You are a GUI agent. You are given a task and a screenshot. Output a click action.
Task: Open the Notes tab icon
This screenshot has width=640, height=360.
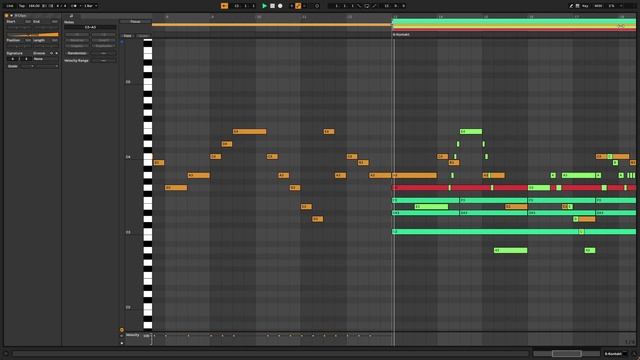[x=71, y=16]
